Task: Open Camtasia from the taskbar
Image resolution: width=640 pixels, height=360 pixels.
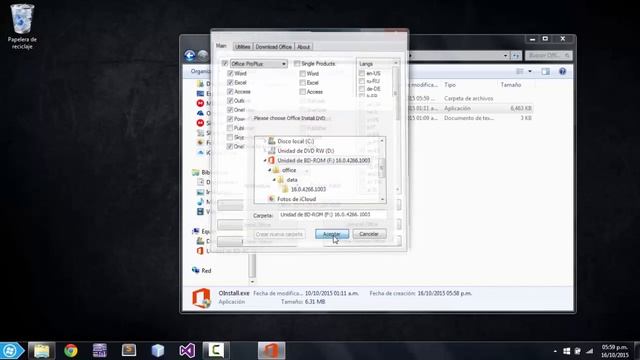Action: [x=216, y=351]
